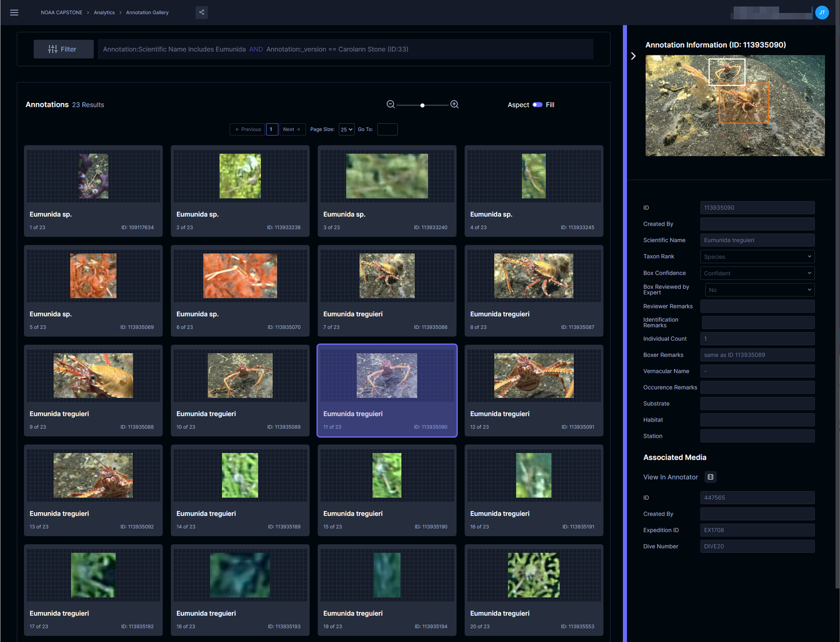Image resolution: width=840 pixels, height=642 pixels.
Task: Click the filter query text field
Action: [346, 49]
